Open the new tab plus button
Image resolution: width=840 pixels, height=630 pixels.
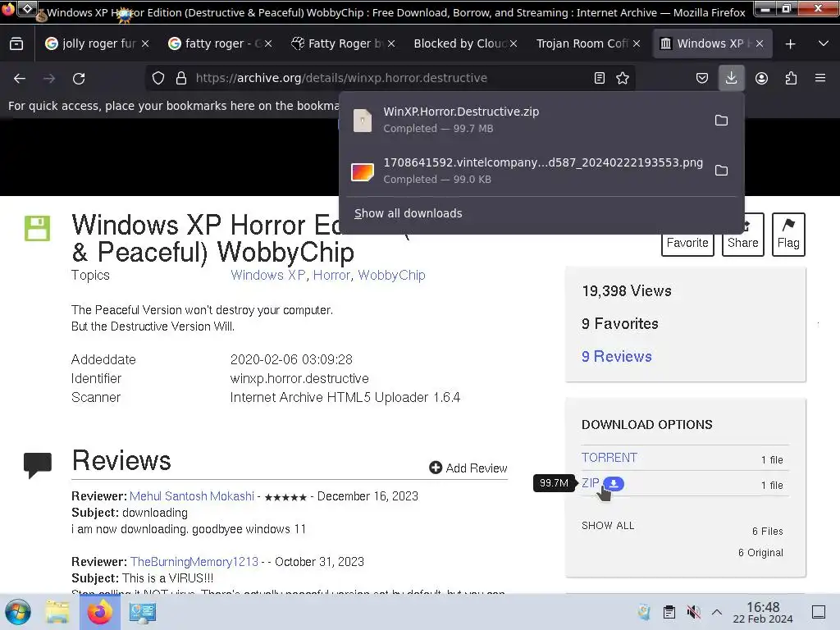coord(790,44)
